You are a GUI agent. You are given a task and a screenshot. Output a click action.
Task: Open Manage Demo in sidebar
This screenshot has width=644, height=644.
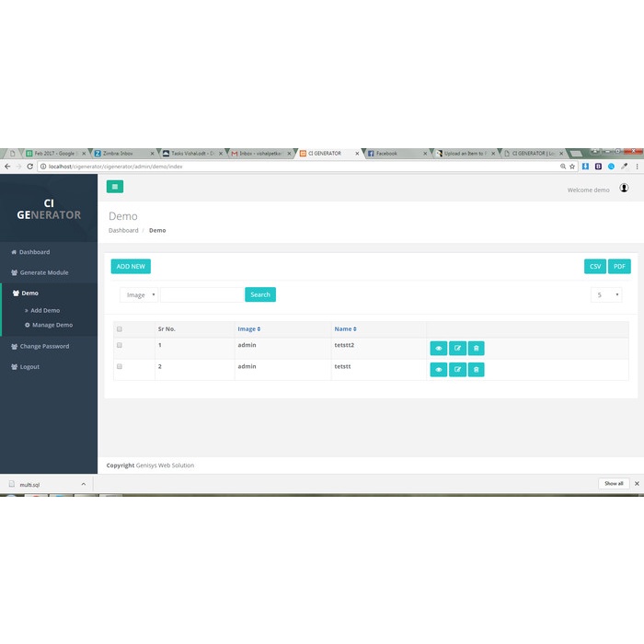click(x=49, y=325)
